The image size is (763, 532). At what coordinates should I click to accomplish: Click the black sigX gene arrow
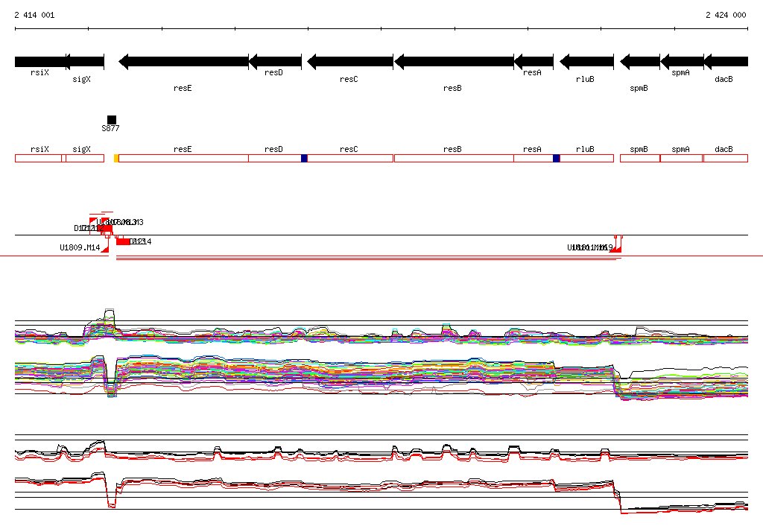pos(85,61)
